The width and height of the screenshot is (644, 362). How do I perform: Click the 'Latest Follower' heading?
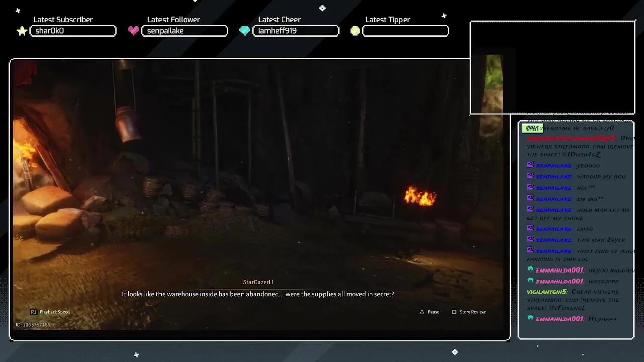[174, 20]
